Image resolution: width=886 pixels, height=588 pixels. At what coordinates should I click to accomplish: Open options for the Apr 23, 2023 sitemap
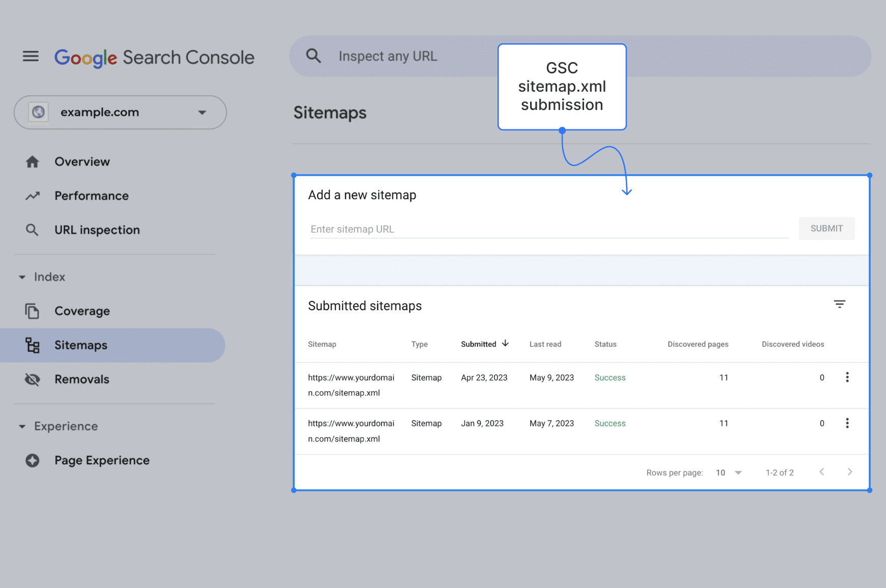click(847, 377)
